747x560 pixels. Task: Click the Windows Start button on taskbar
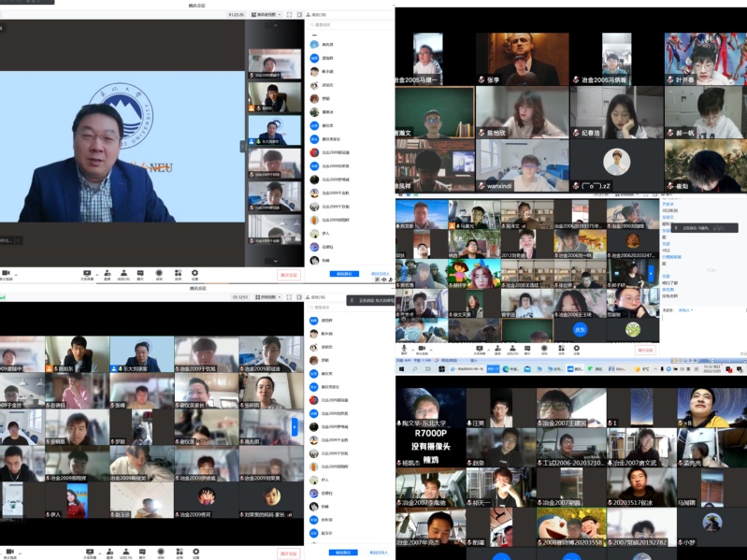click(x=400, y=369)
